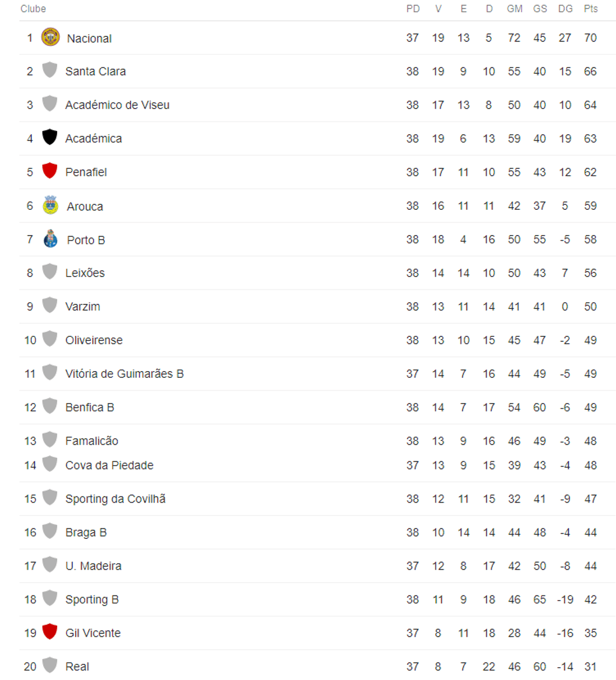Click Nacional's 70 points value
Image resolution: width=616 pixels, height=680 pixels.
[x=590, y=38]
